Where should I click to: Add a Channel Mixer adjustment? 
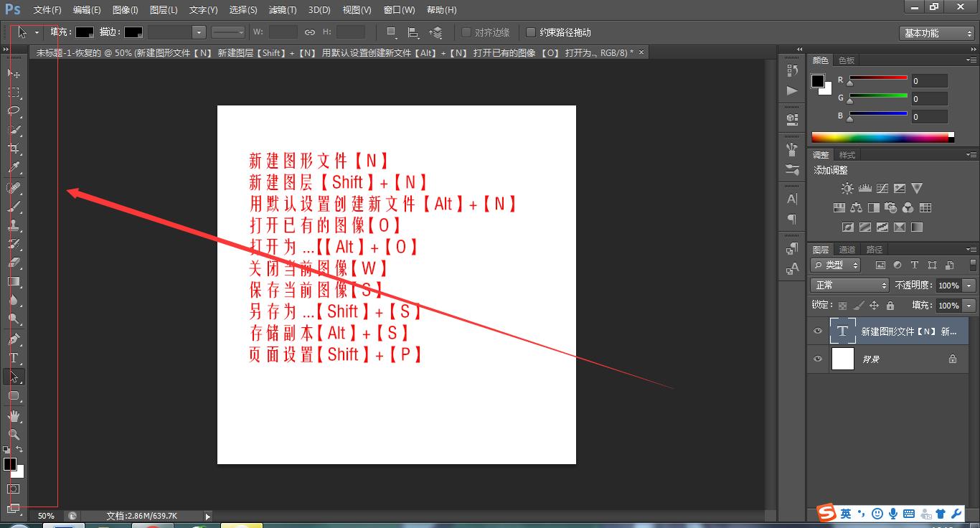point(908,208)
